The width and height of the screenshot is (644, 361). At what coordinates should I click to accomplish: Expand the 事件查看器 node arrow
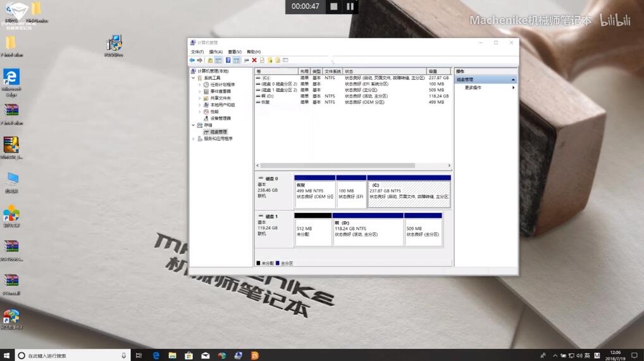pos(200,91)
